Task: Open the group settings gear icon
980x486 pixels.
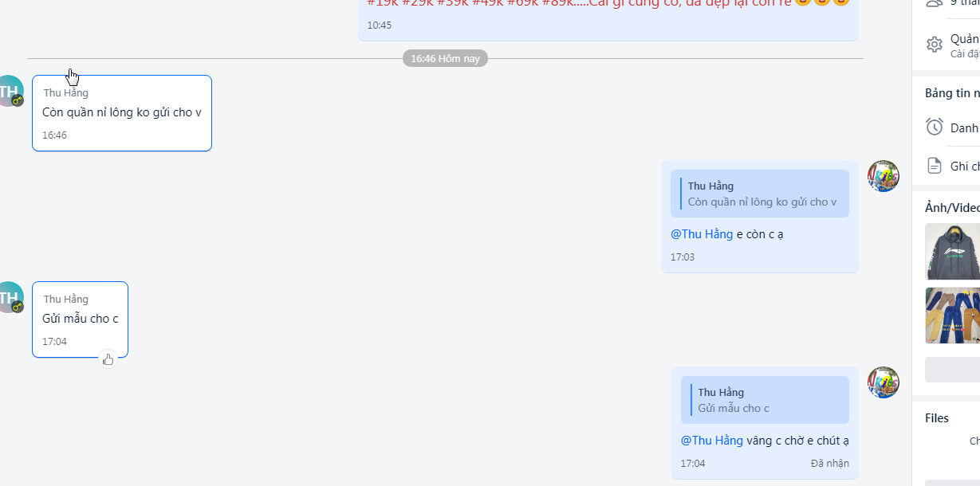Action: click(935, 45)
